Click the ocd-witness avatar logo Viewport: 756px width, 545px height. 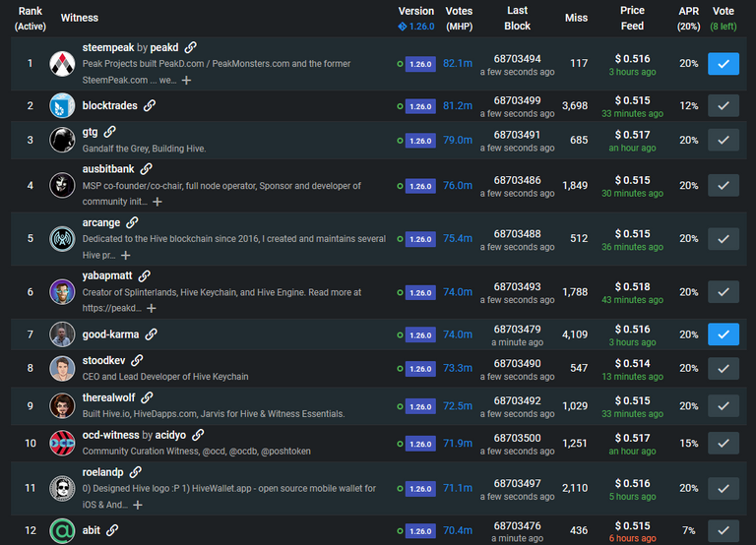click(63, 442)
